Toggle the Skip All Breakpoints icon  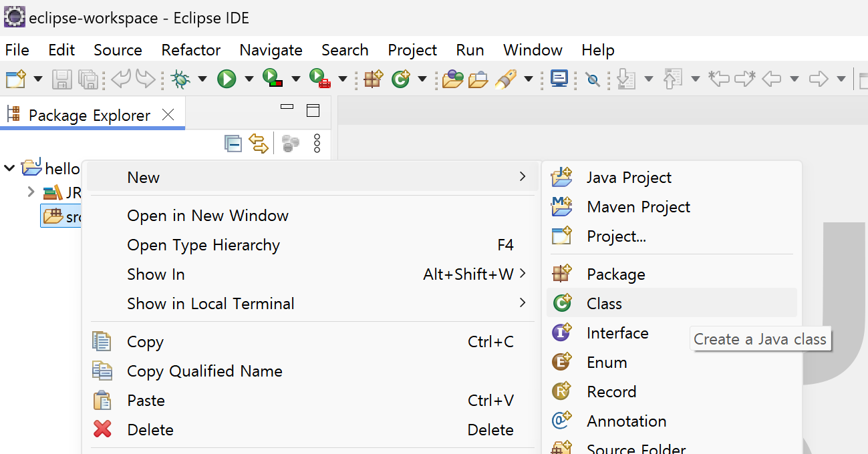pyautogui.click(x=593, y=79)
